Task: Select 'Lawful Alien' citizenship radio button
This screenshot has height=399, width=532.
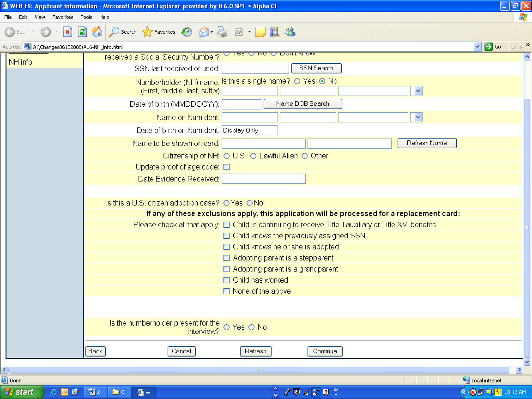Action: click(x=253, y=156)
